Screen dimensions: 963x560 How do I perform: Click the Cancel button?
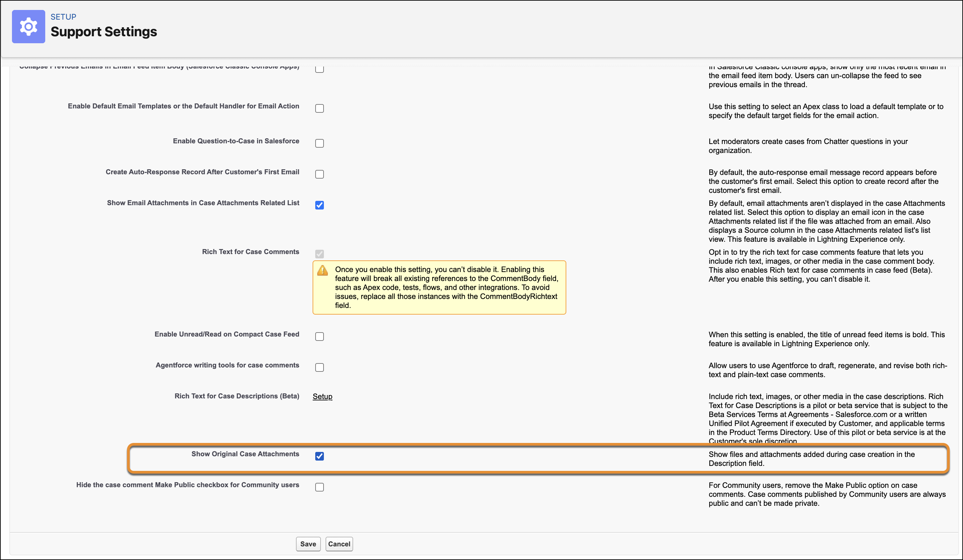(339, 544)
